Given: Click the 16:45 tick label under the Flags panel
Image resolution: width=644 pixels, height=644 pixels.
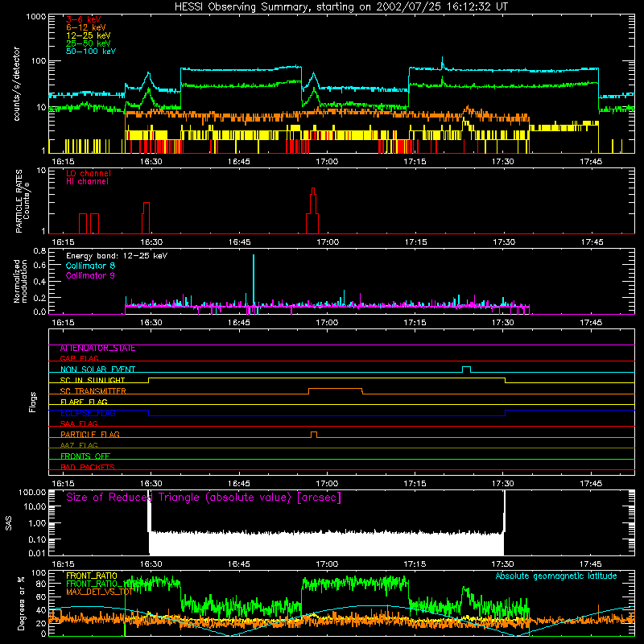Looking at the screenshot, I should pyautogui.click(x=239, y=484).
